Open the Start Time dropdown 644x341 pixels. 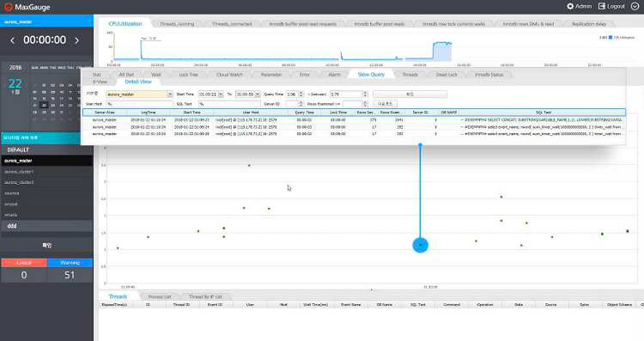(x=221, y=94)
